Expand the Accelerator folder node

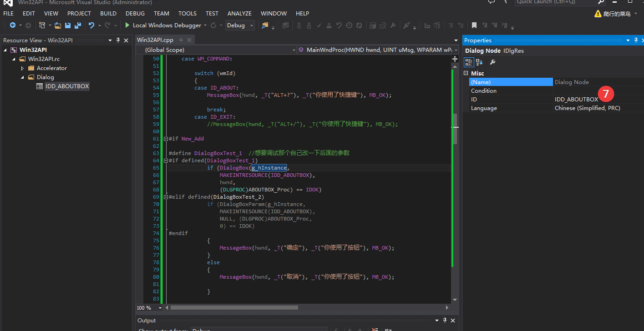click(23, 68)
